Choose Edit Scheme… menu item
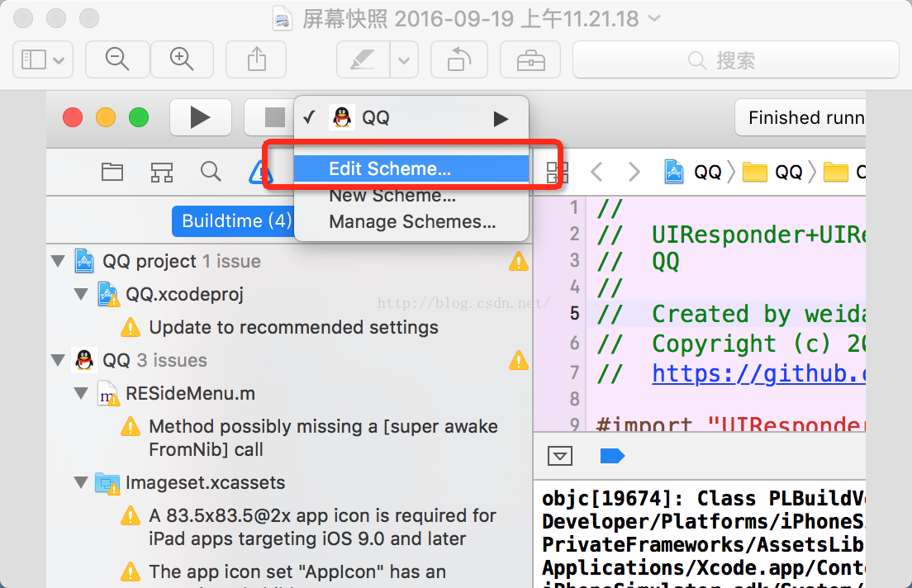The height and width of the screenshot is (588, 912). click(411, 168)
